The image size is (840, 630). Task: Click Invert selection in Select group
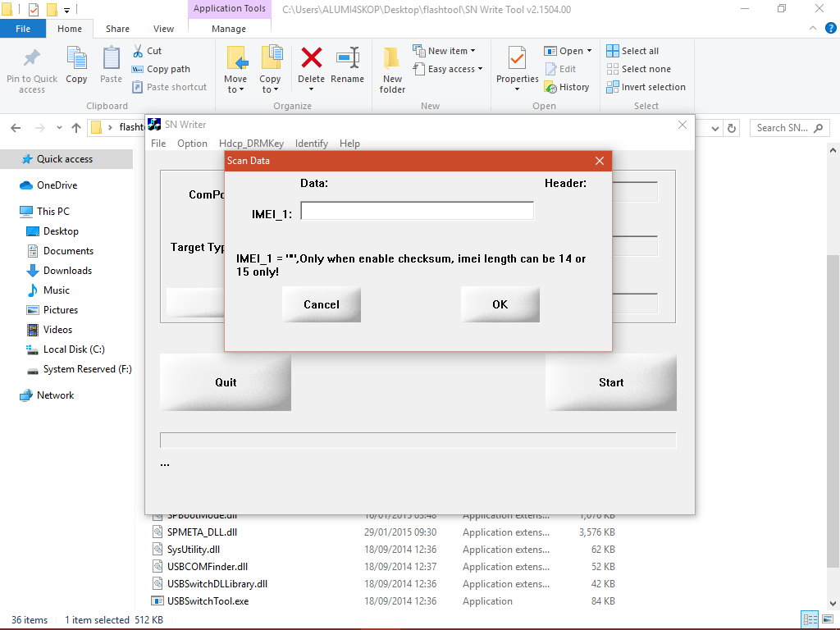pos(646,87)
